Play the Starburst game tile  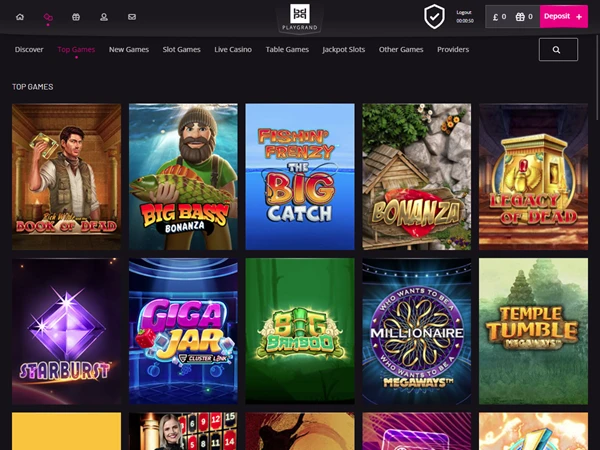[x=66, y=331]
